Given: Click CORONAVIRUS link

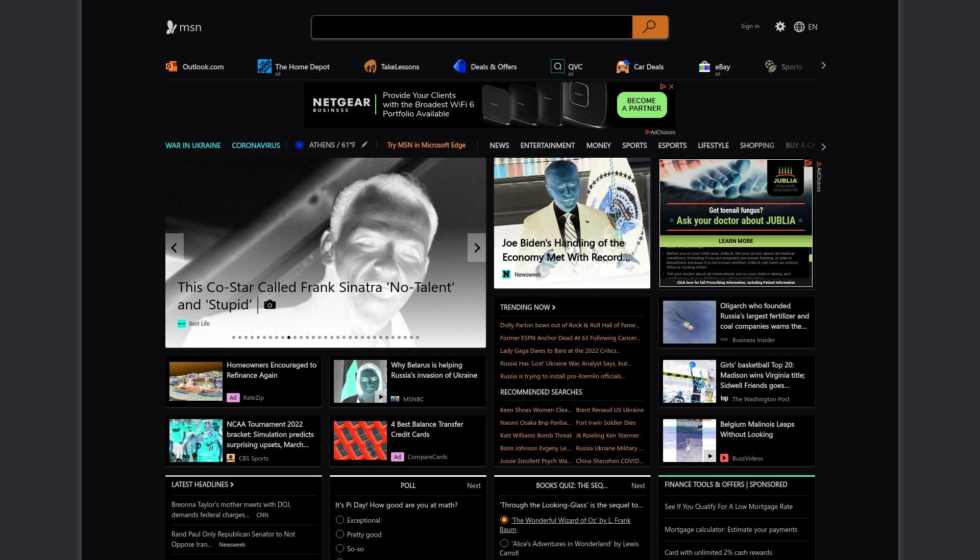Looking at the screenshot, I should 256,145.
